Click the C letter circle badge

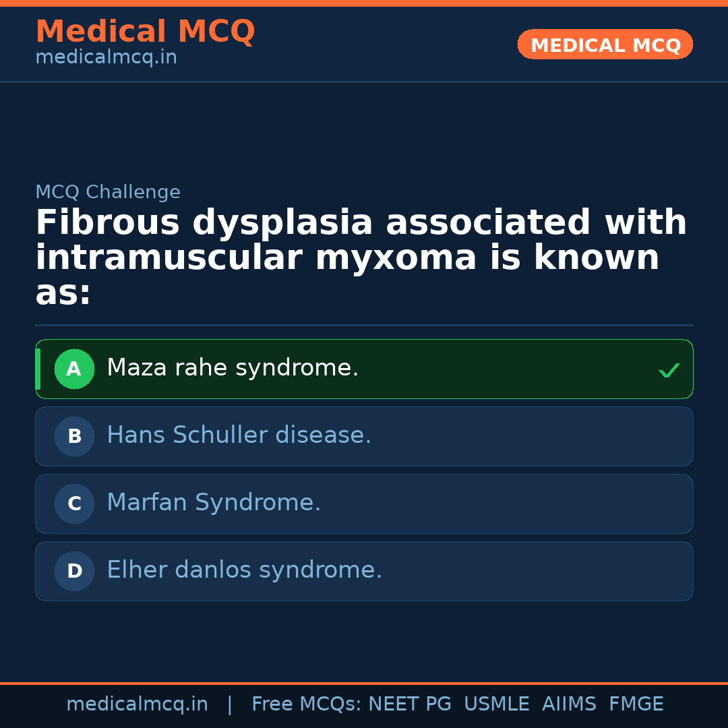pos(74,504)
